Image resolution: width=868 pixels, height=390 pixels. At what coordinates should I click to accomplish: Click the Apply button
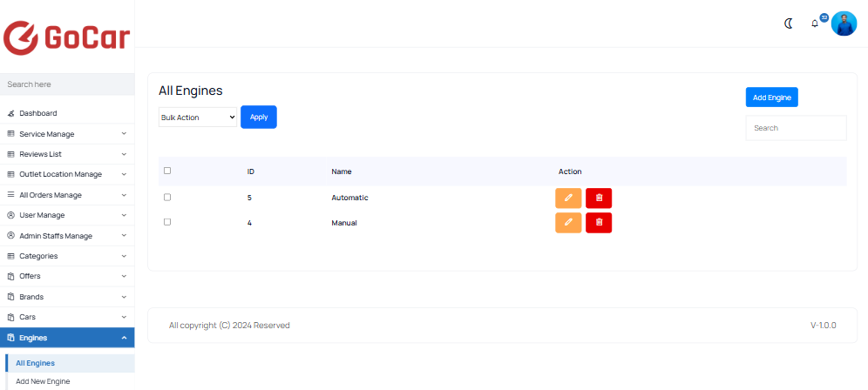(x=259, y=118)
